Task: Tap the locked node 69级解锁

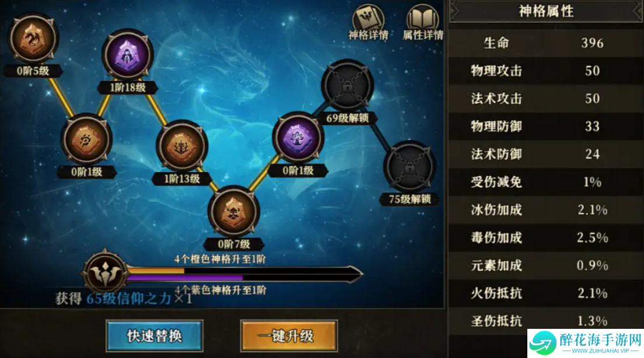Action: coord(348,86)
